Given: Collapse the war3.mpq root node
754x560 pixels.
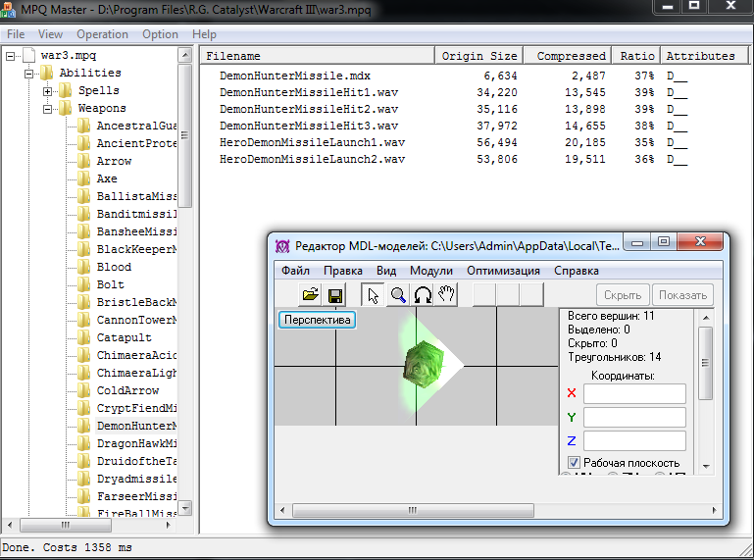Looking at the screenshot, I should [x=10, y=56].
